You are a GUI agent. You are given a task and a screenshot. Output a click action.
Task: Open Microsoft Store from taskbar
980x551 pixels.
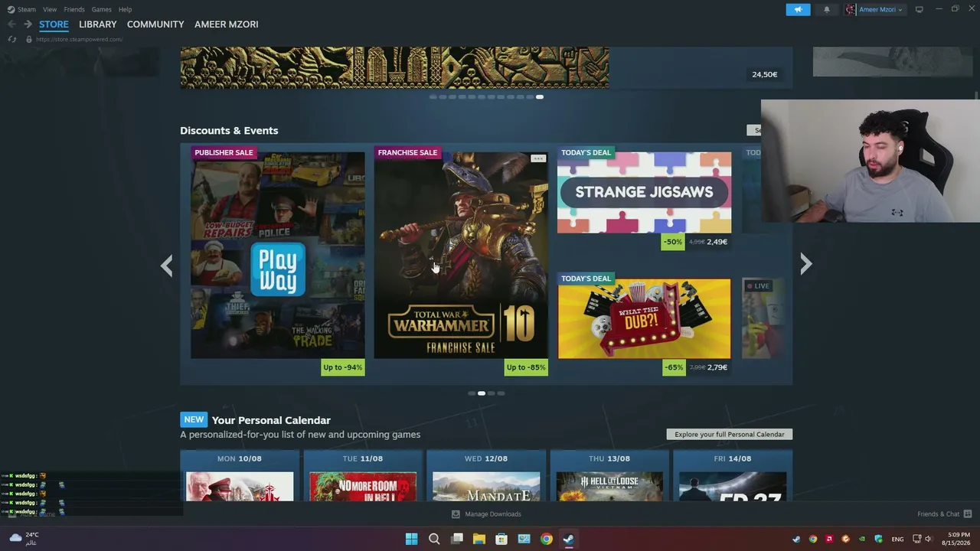point(501,539)
